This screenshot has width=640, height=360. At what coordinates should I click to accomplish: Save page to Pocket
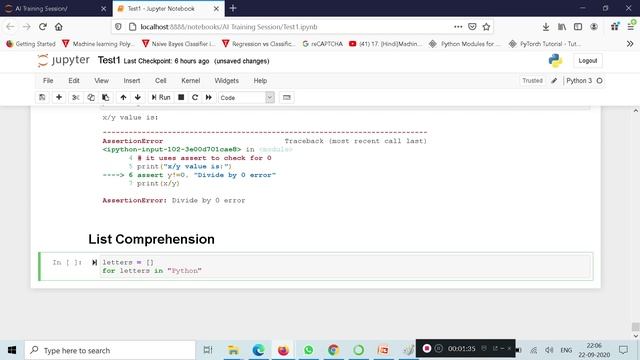[x=472, y=27]
